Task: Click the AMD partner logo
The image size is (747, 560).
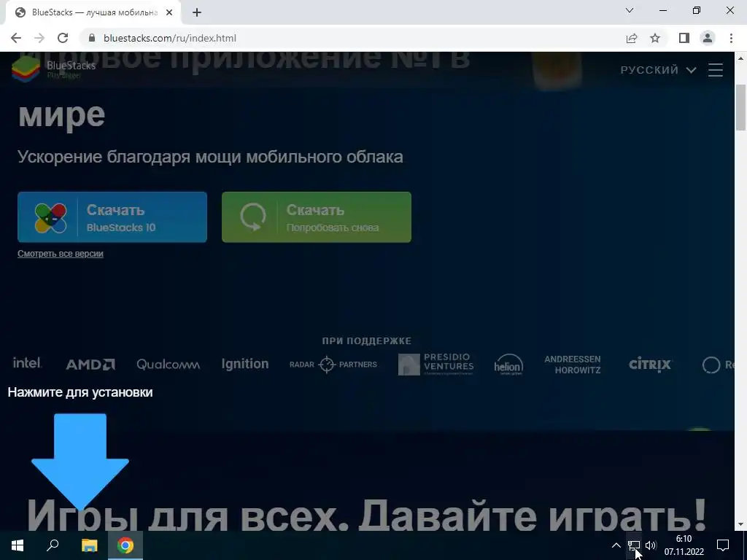Action: (x=90, y=365)
